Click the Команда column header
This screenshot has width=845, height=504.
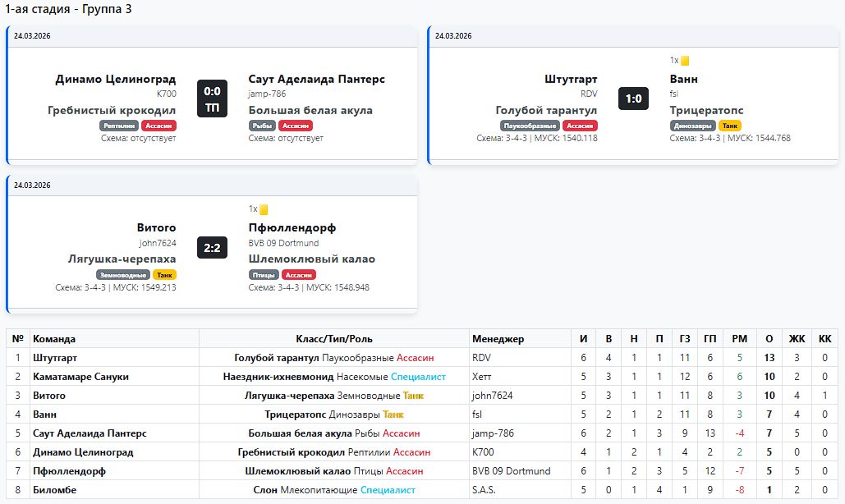pos(54,339)
